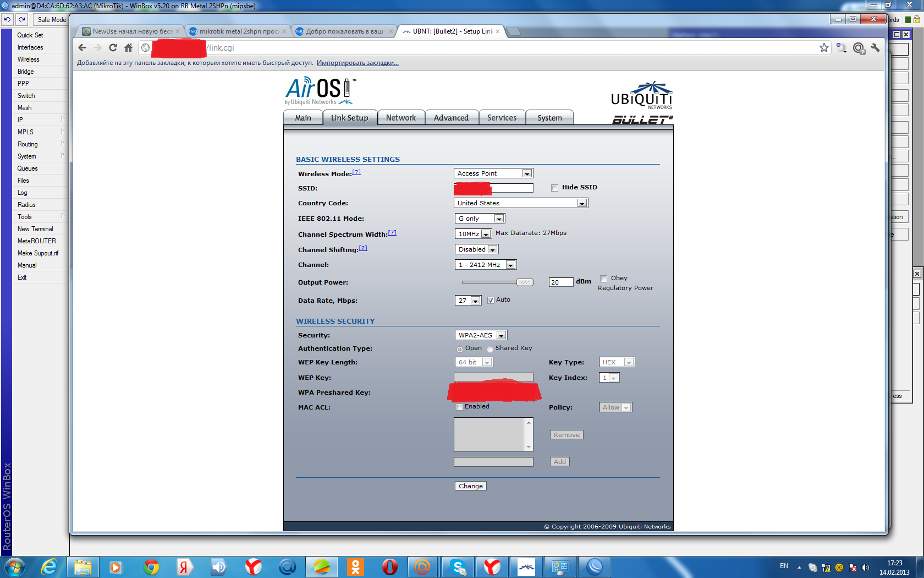Open Channel 2412 MHz dropdown
Viewport: 924px width, 578px height.
point(486,265)
